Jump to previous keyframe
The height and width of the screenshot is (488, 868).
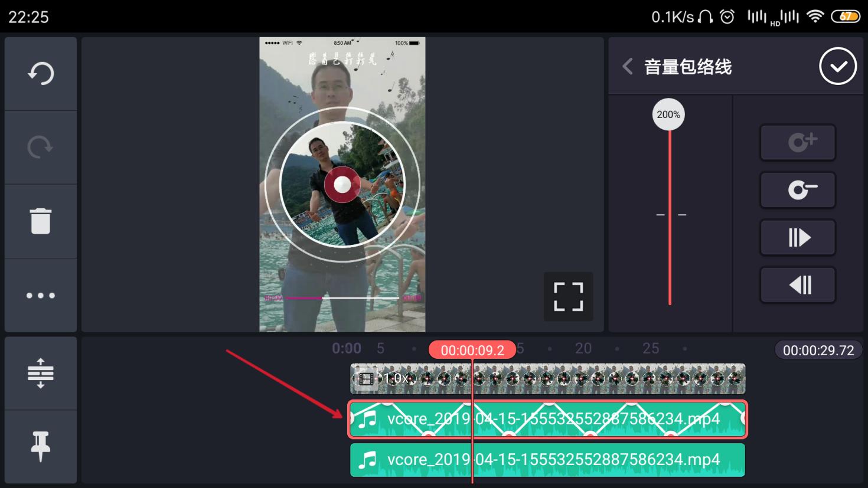tap(798, 285)
